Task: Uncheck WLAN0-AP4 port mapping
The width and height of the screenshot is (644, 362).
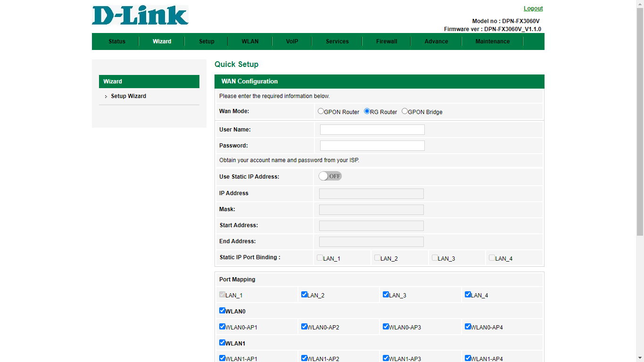Action: (x=468, y=327)
